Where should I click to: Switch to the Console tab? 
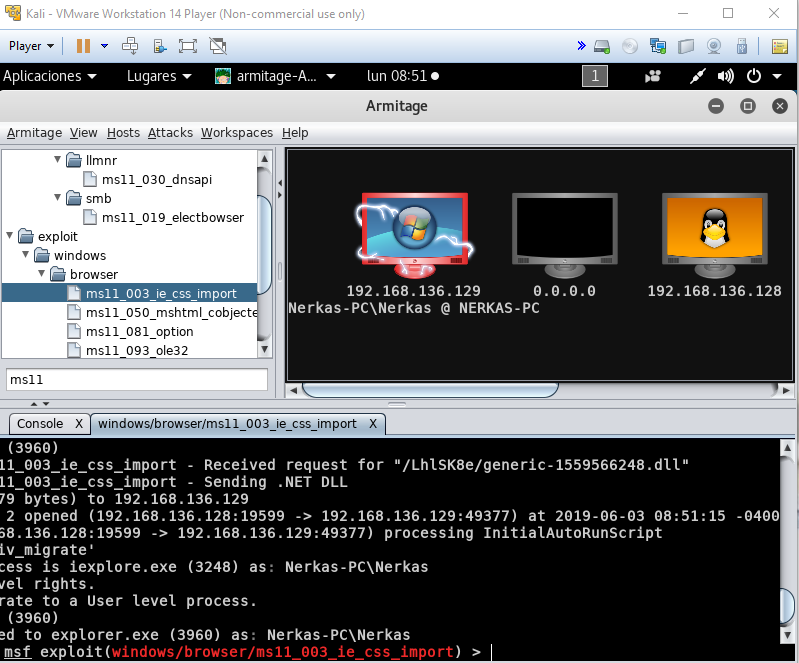[x=40, y=423]
